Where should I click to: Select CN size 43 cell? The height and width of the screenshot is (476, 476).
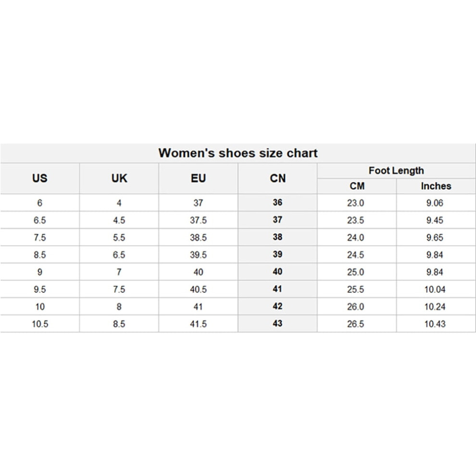(x=277, y=324)
